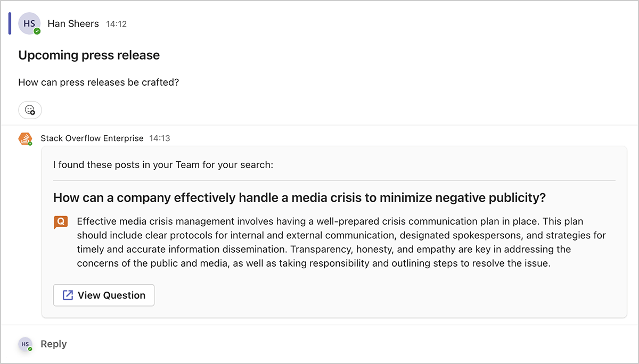This screenshot has width=639, height=364.
Task: Add a reaction with the emoji button
Action: [x=30, y=110]
